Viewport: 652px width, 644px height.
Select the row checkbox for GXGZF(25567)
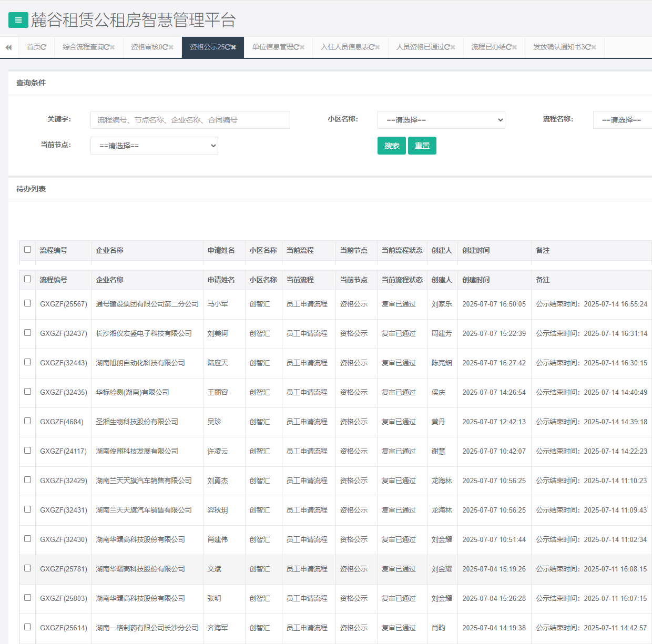[28, 303]
